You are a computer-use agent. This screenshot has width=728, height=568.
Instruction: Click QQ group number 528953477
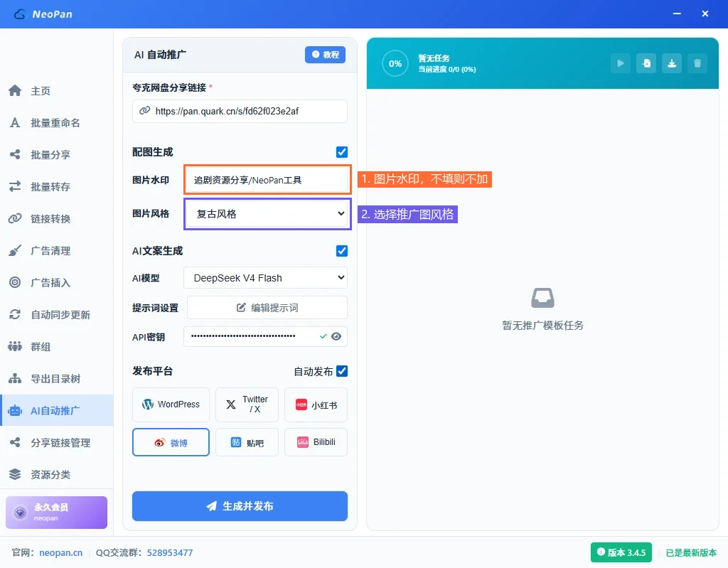tap(169, 552)
